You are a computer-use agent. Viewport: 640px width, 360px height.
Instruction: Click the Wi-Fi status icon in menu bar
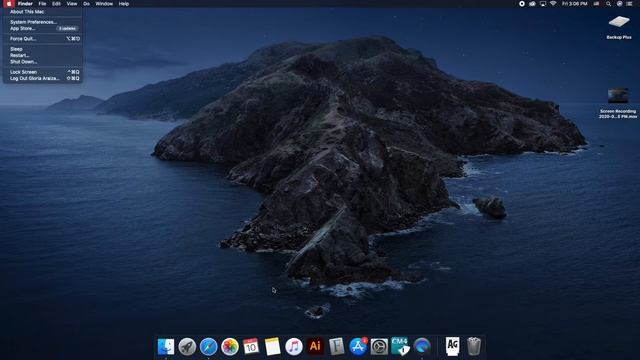[x=553, y=4]
